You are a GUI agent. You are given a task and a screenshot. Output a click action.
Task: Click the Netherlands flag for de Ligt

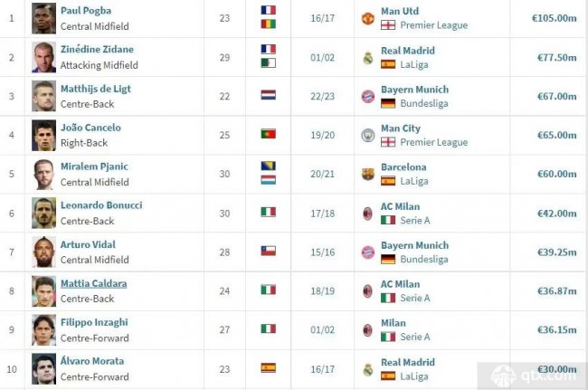click(269, 95)
